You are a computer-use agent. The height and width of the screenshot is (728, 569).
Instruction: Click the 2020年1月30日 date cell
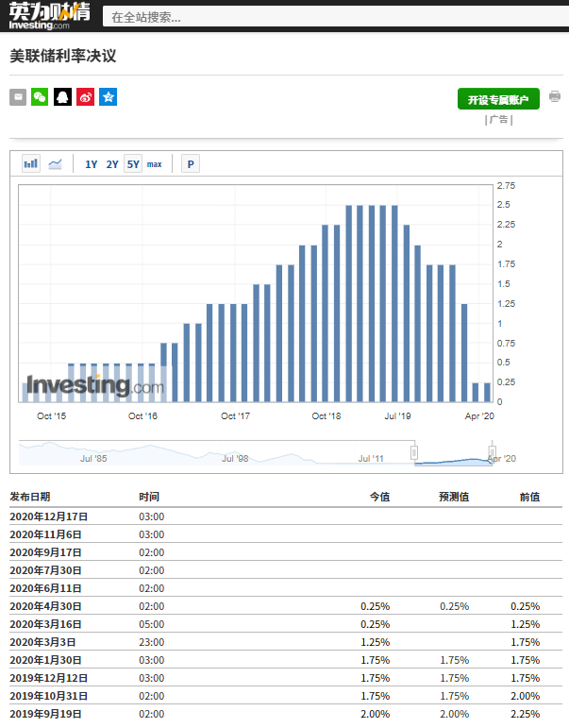pos(45,660)
